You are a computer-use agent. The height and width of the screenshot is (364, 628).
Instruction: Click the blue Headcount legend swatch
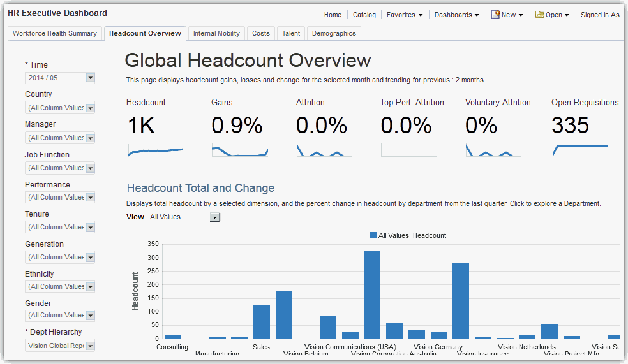coord(373,235)
